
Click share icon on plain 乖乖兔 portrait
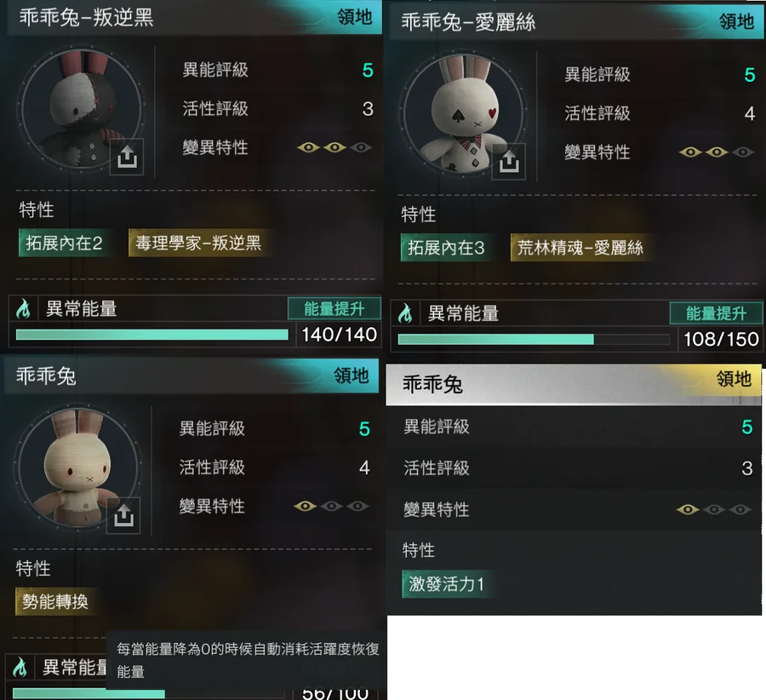click(x=123, y=516)
